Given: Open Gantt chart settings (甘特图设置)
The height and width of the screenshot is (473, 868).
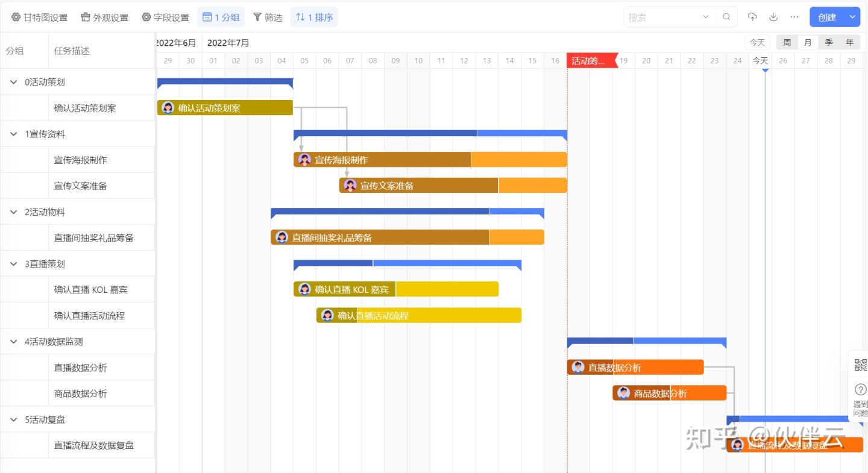Looking at the screenshot, I should point(39,17).
